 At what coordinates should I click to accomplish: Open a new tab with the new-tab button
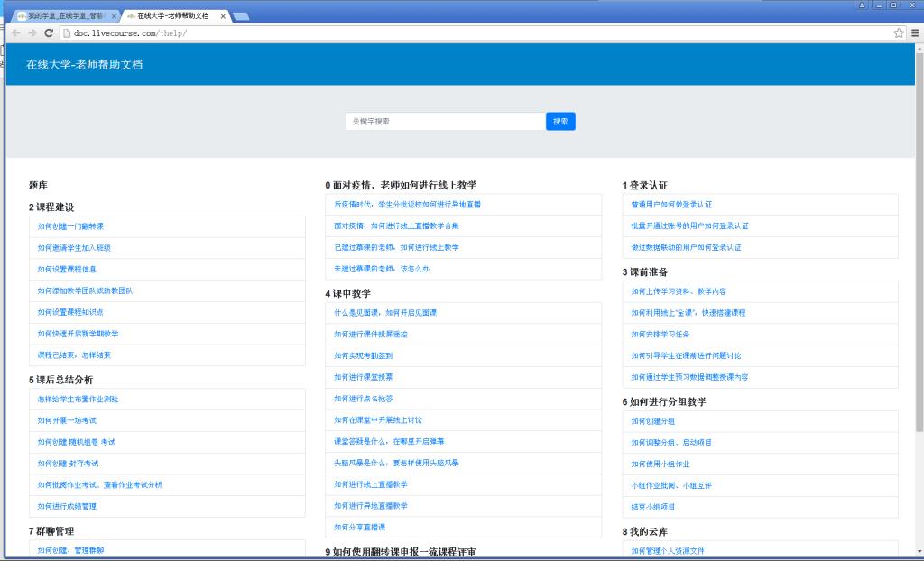(x=241, y=16)
